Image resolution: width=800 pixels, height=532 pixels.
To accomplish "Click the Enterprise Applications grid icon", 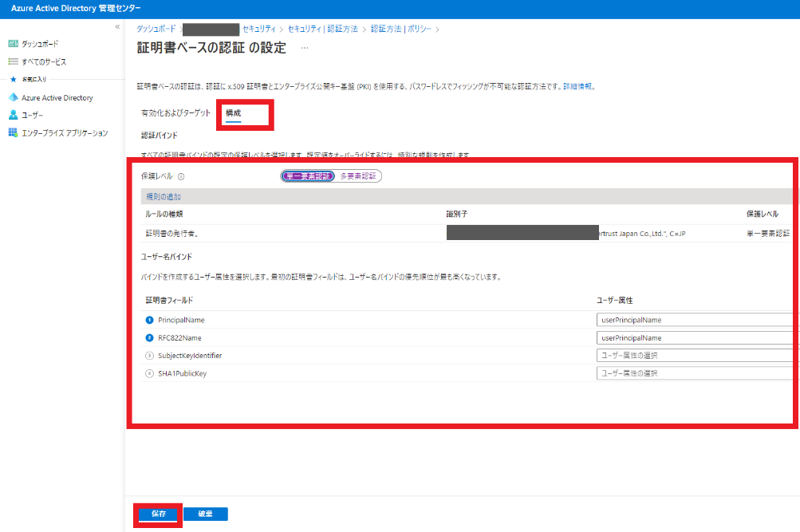I will 14,132.
